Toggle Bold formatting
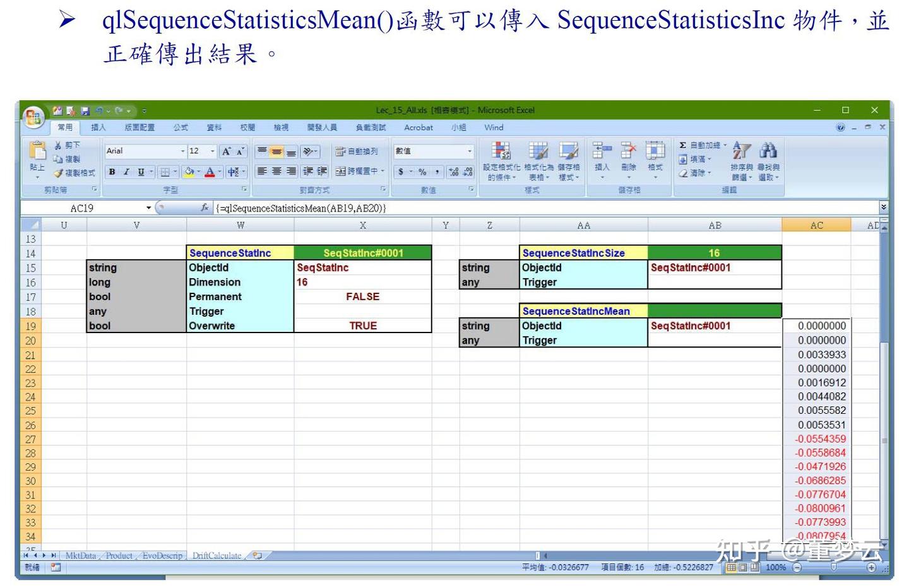Viewport: 909px width, 588px height. click(111, 171)
